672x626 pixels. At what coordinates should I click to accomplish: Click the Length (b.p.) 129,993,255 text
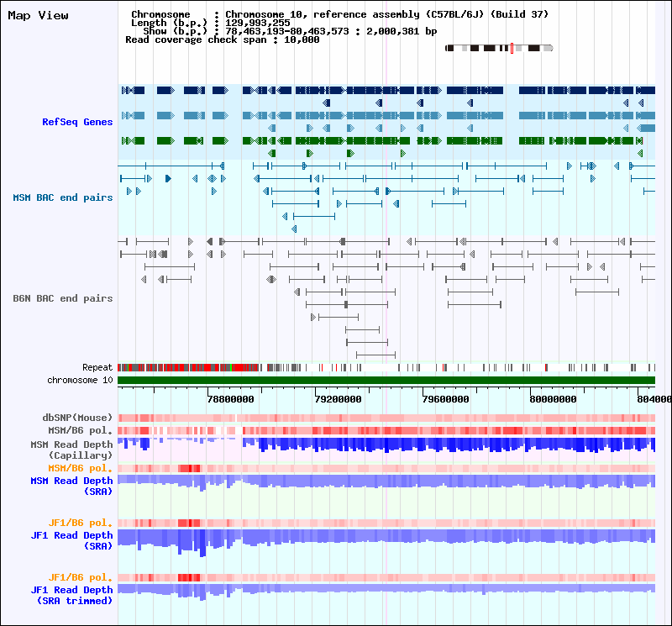pyautogui.click(x=211, y=23)
